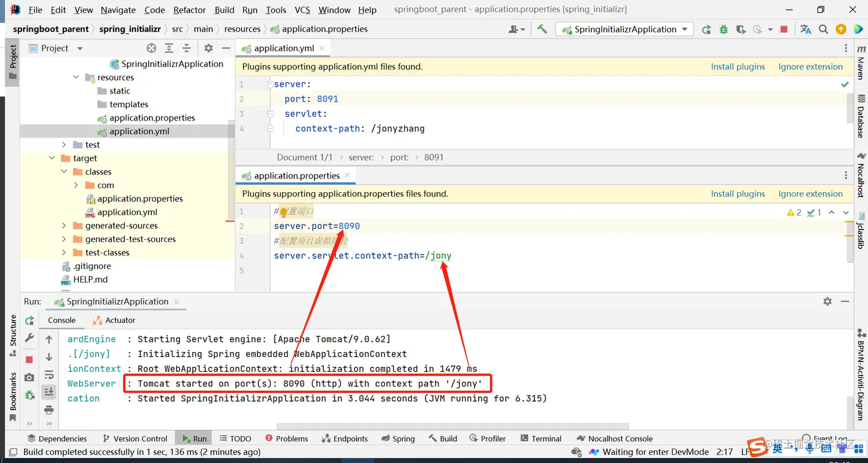Expand the test-classes folder
The height and width of the screenshot is (463, 868).
click(x=64, y=252)
